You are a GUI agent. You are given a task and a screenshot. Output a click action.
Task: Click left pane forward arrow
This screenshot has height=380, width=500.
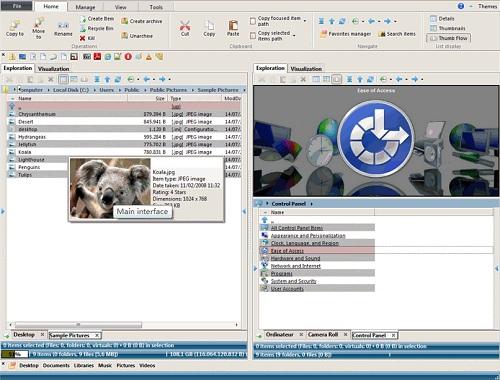[x=162, y=79]
